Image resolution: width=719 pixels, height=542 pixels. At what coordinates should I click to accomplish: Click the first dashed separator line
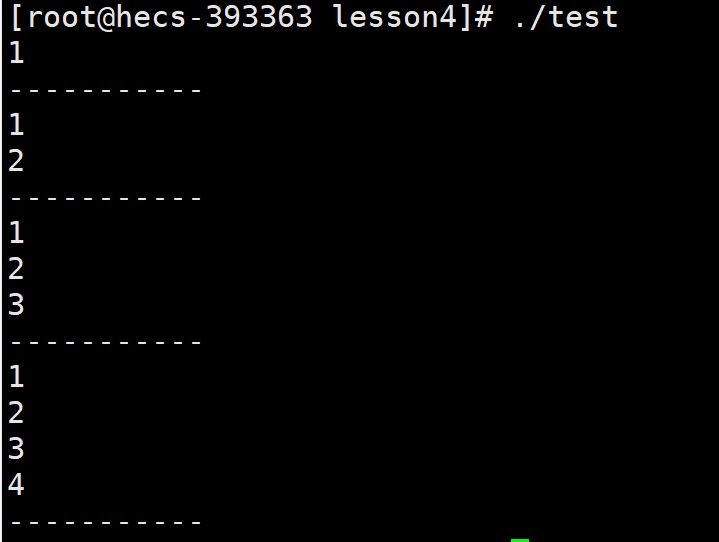coord(105,90)
